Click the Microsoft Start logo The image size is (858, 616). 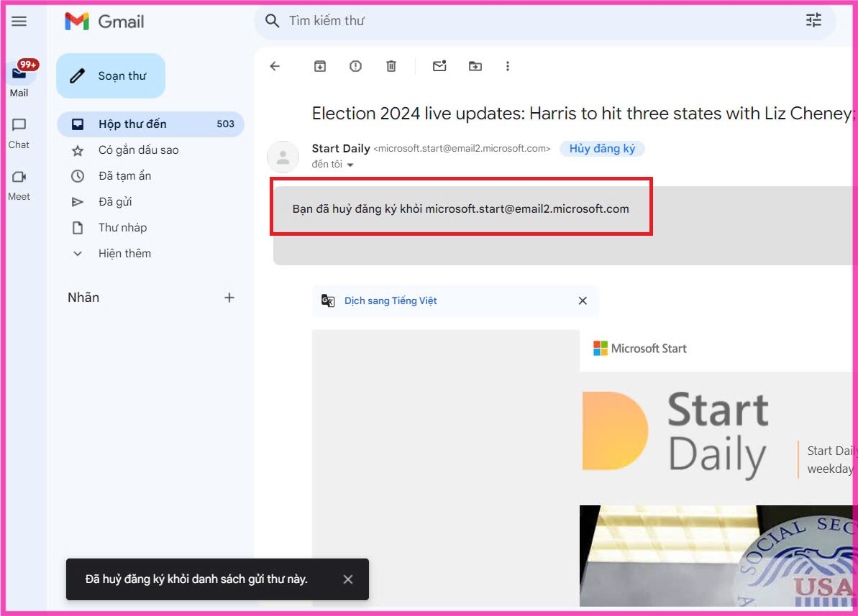tap(639, 349)
